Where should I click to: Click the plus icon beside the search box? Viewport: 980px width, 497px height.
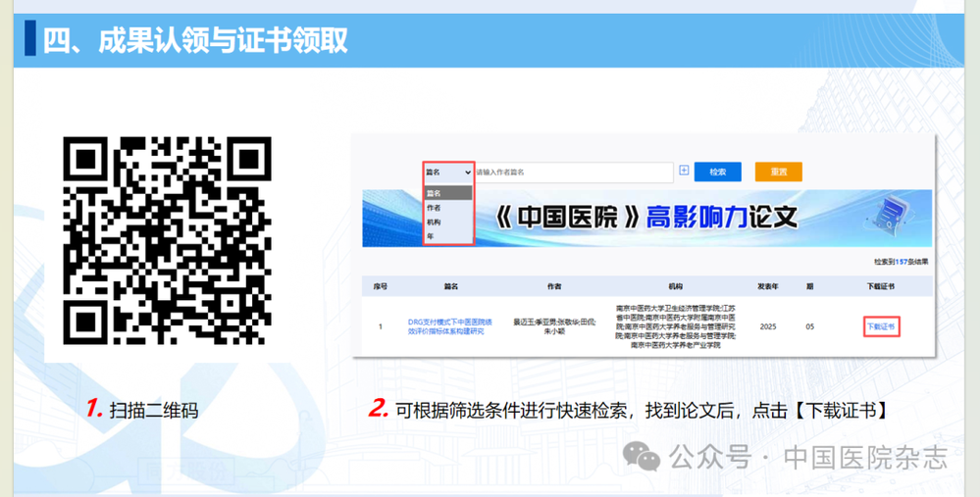[684, 171]
